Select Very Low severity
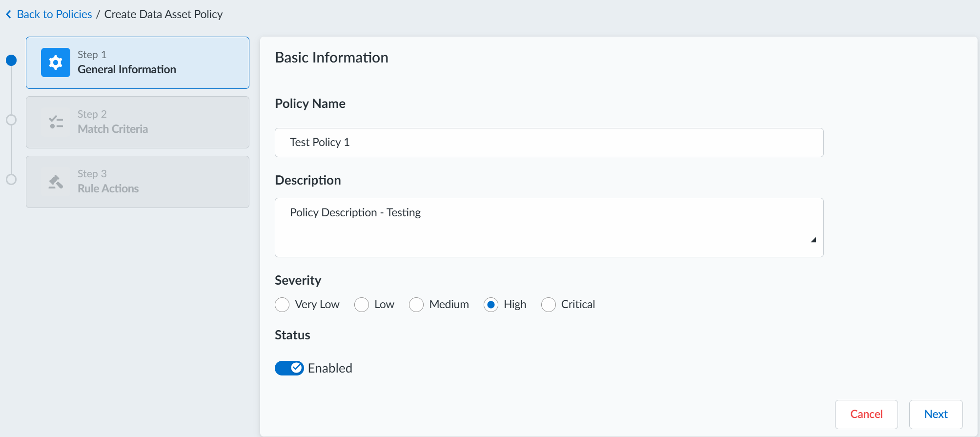Screen dimensions: 980x437 point(282,305)
